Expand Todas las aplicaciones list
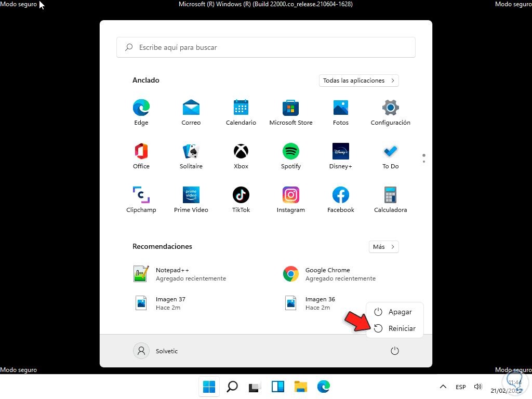The width and height of the screenshot is (532, 399). pos(358,81)
